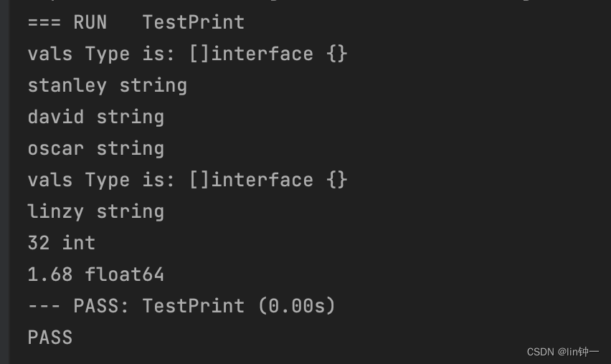Click the final standalone PASS line
This screenshot has width=611, height=364.
[x=50, y=337]
